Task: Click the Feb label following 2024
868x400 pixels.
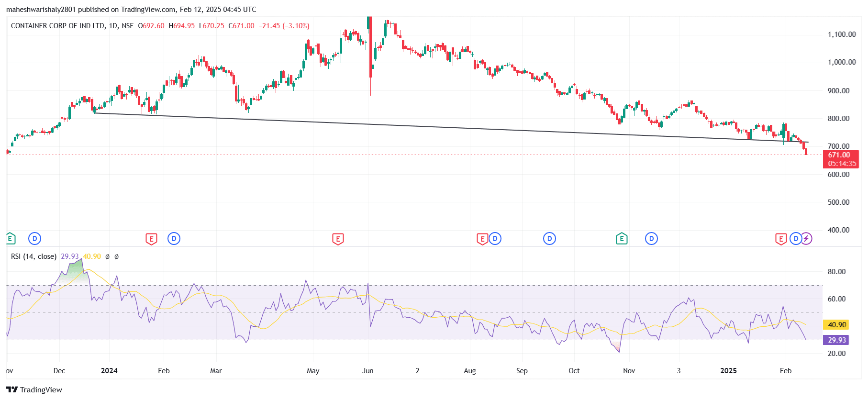Action: (x=164, y=371)
